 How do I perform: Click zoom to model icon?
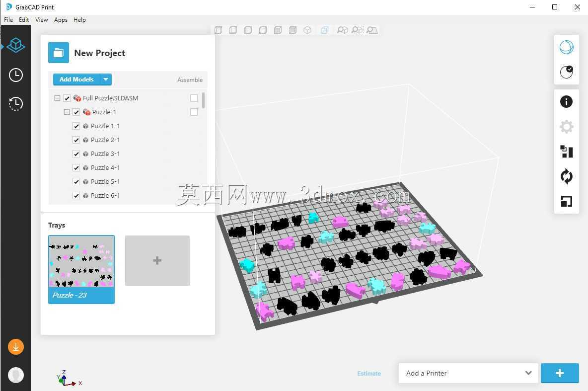point(342,30)
